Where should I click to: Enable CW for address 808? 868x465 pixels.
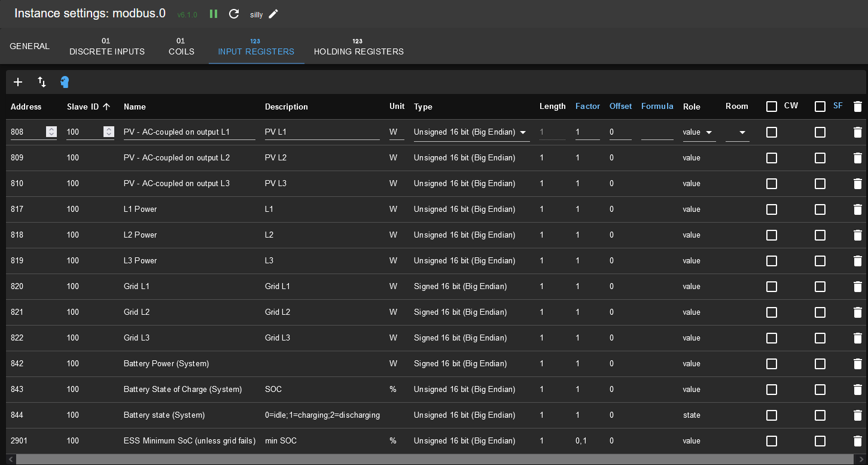[772, 132]
